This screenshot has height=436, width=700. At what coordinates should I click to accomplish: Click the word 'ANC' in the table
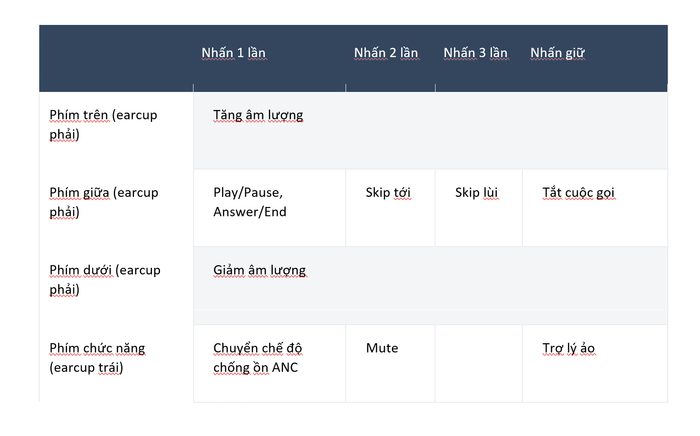[284, 367]
